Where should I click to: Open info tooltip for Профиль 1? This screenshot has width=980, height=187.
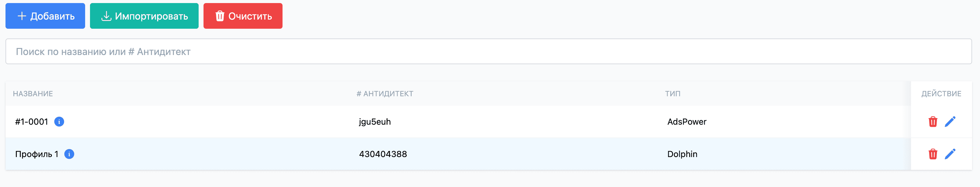(70, 154)
